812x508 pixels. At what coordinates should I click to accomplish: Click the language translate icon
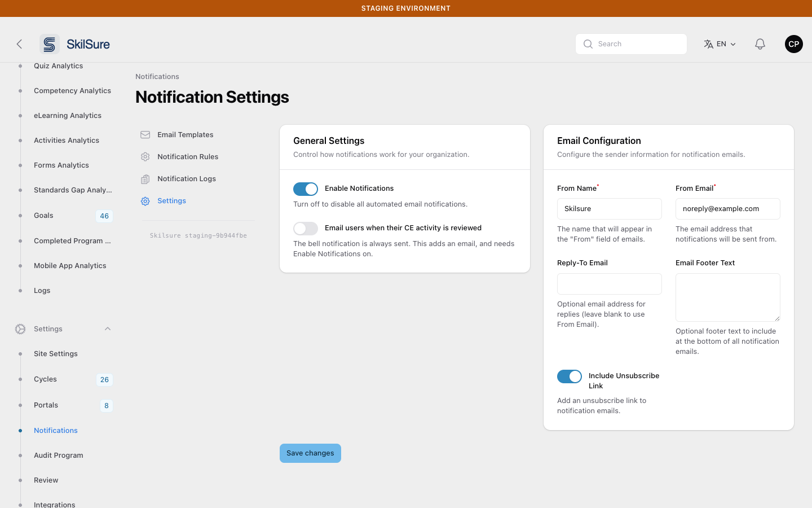[709, 44]
